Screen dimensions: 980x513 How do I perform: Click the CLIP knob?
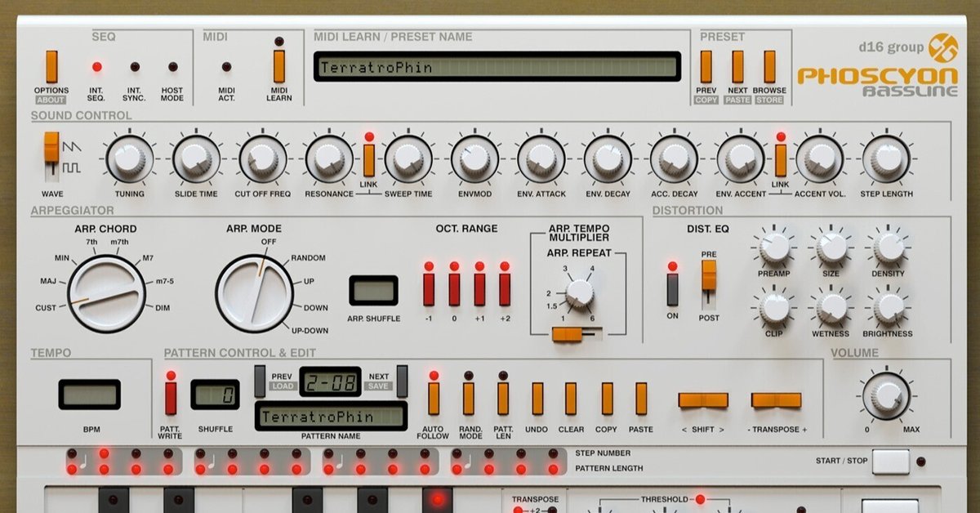(x=774, y=307)
